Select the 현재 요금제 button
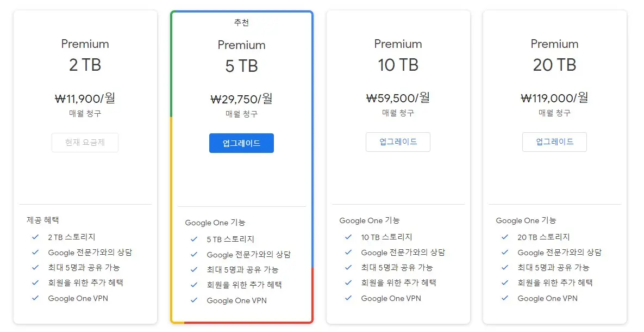This screenshot has height=332, width=644. pyautogui.click(x=85, y=142)
